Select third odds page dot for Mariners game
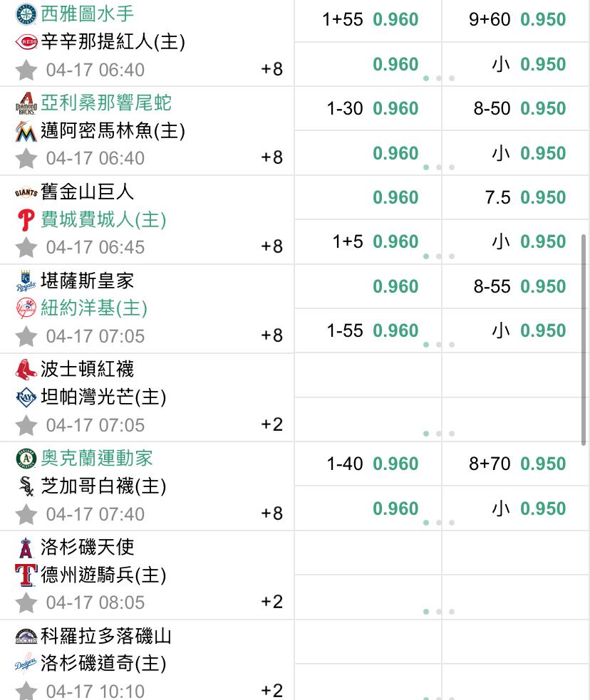The image size is (590, 700). coord(452,78)
